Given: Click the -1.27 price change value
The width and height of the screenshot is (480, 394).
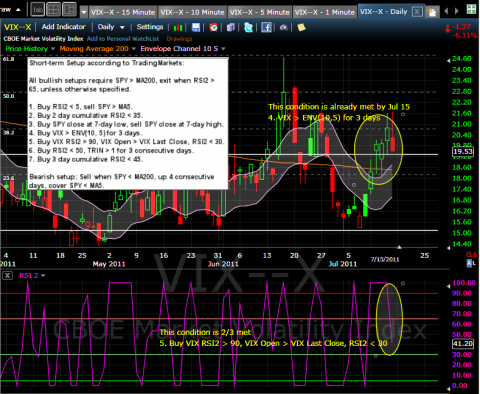Looking at the screenshot, I should click(462, 27).
